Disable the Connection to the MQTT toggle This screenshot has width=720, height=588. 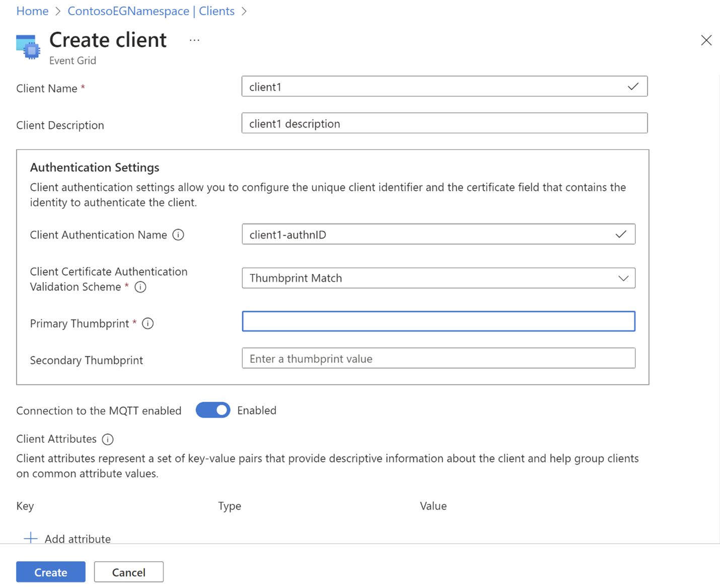point(212,410)
